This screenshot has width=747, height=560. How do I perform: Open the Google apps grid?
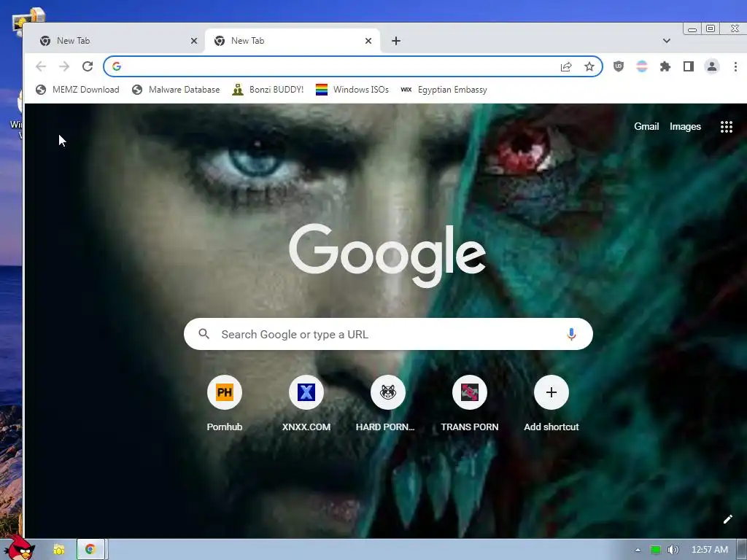pyautogui.click(x=726, y=127)
